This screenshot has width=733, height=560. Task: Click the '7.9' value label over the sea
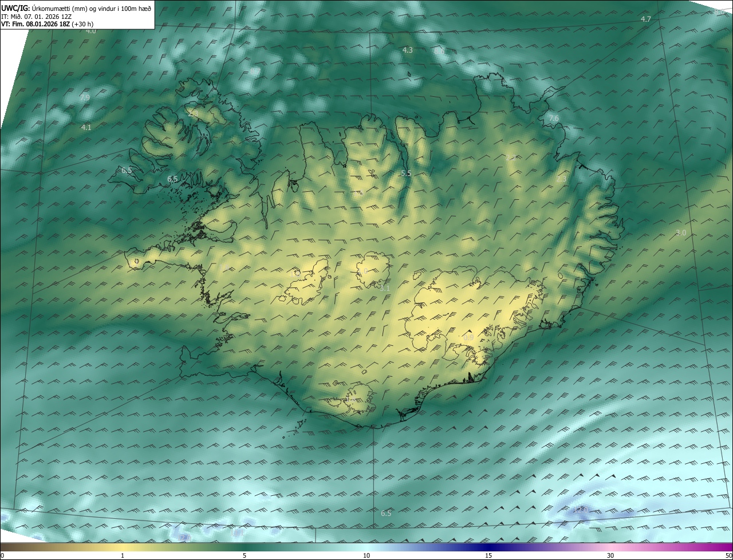click(x=85, y=98)
